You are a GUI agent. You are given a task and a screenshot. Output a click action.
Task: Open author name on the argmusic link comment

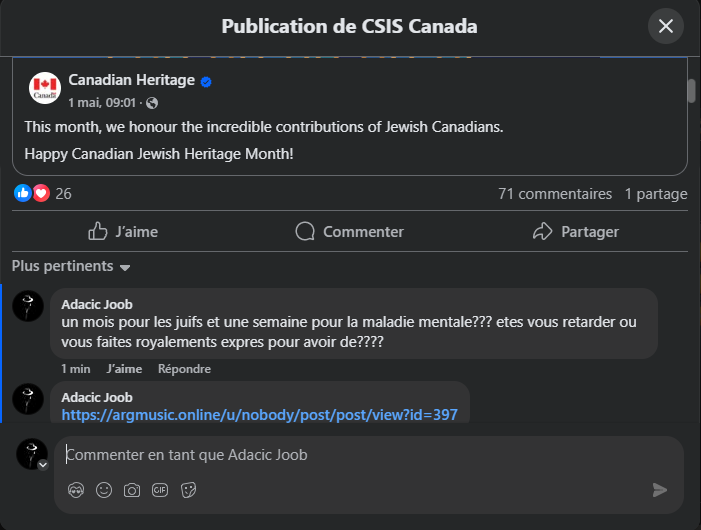[97, 397]
